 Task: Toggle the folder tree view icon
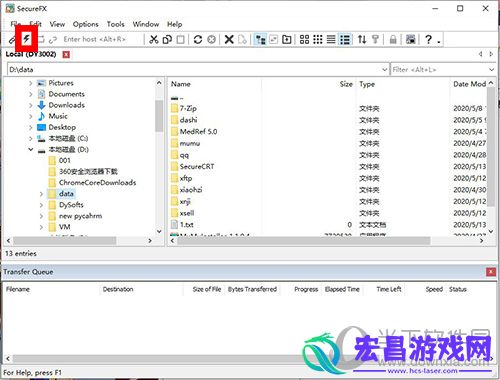click(260, 39)
